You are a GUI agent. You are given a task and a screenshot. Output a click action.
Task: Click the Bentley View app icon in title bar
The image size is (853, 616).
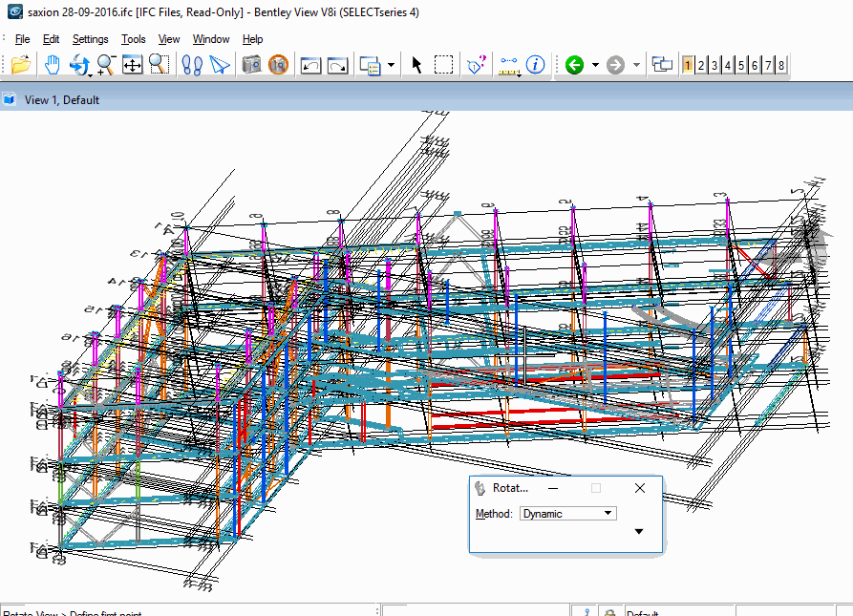[15, 12]
